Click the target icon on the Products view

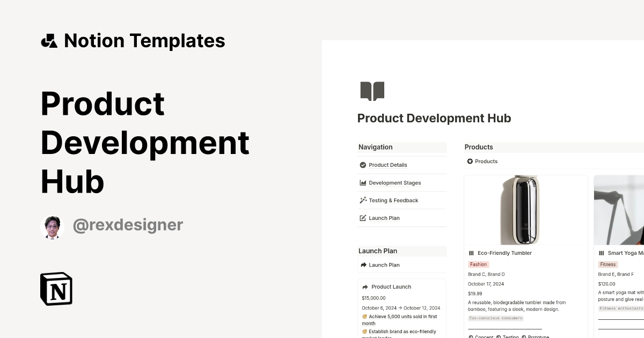(470, 161)
